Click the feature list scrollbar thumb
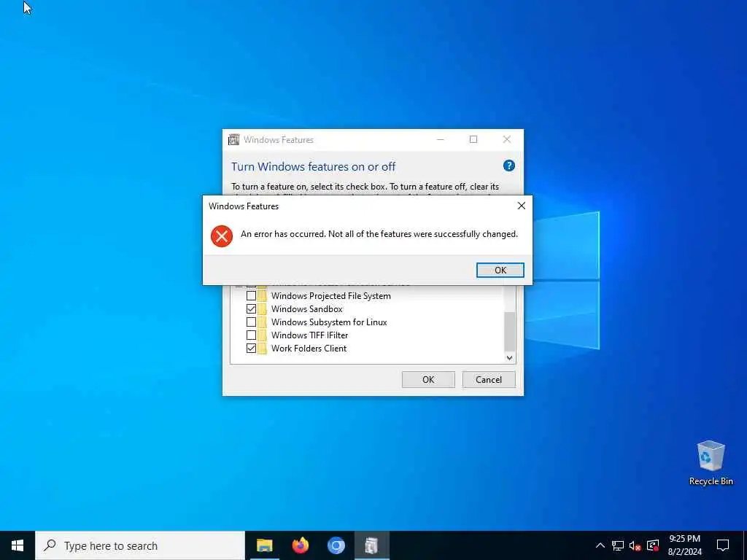The image size is (747, 560). click(509, 332)
